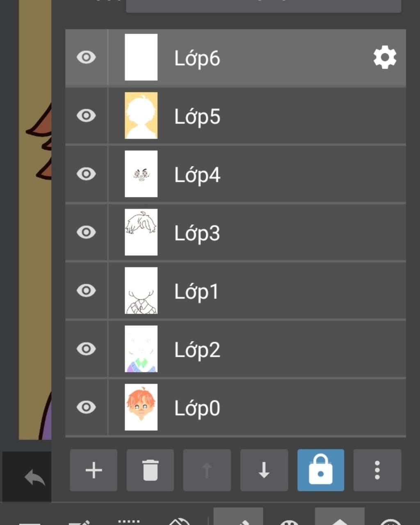Toggle visibility of the Lớp4 layer
This screenshot has height=525, width=420.
pos(86,174)
